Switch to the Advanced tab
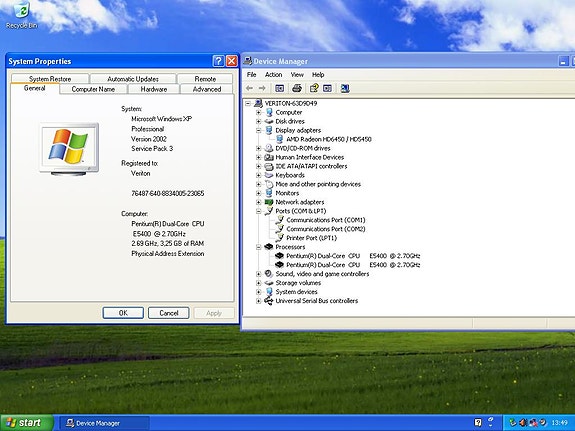Screen dimensions: 575x431 click(x=207, y=89)
